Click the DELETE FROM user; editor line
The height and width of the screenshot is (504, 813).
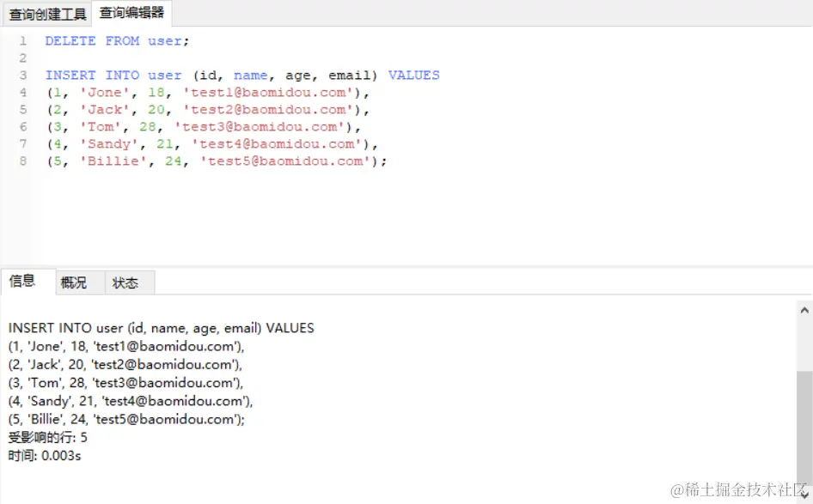click(x=117, y=41)
